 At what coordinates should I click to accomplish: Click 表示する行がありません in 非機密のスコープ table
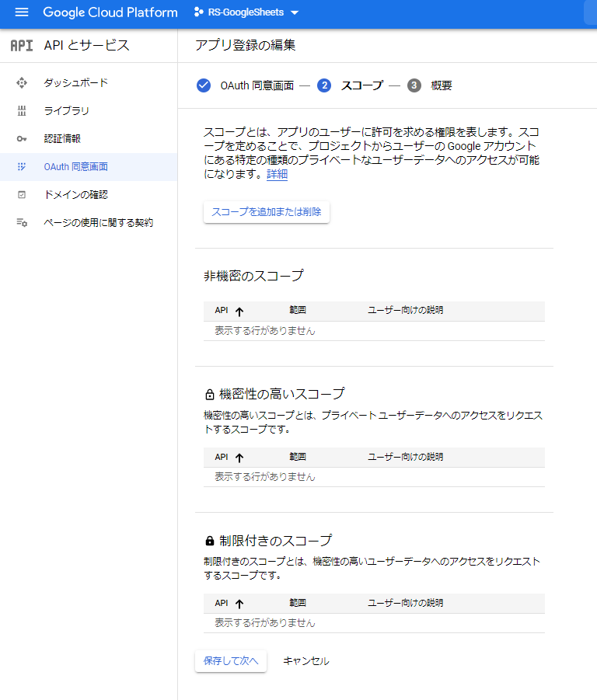click(x=265, y=331)
